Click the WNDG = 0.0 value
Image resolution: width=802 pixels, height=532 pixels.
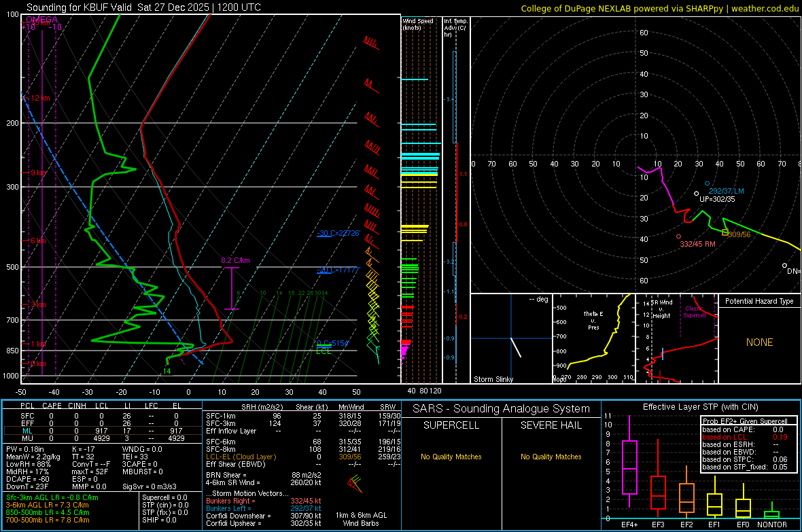(142, 449)
